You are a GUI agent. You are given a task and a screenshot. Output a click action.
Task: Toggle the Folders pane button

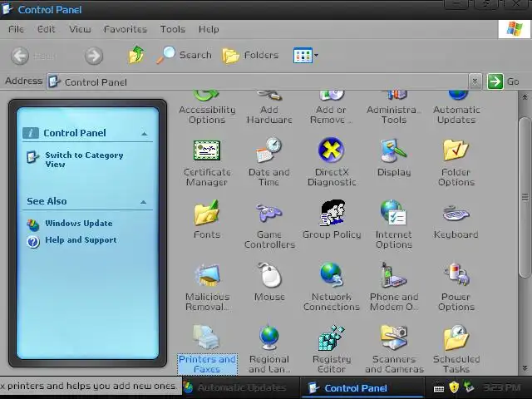pos(250,56)
